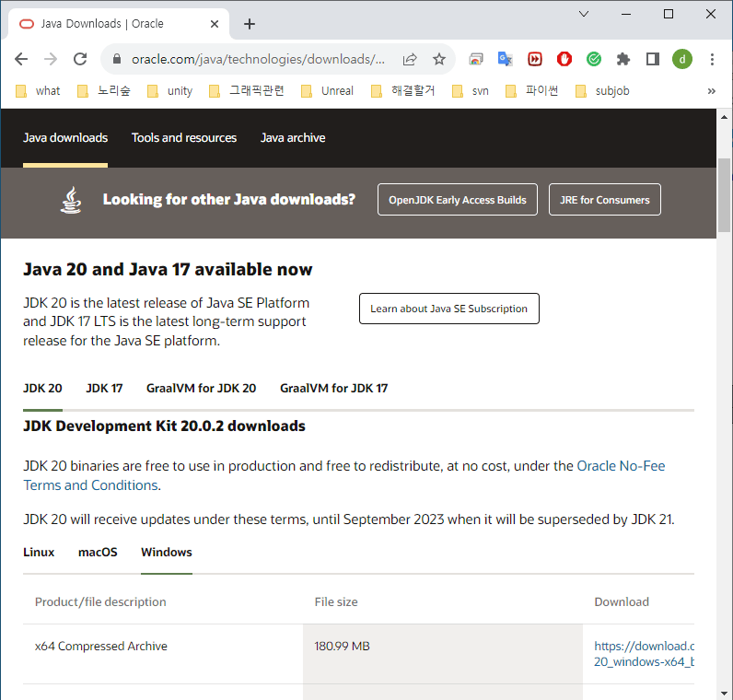Click 'Product/file description' column header
Screen dimensions: 733x700
[100, 601]
